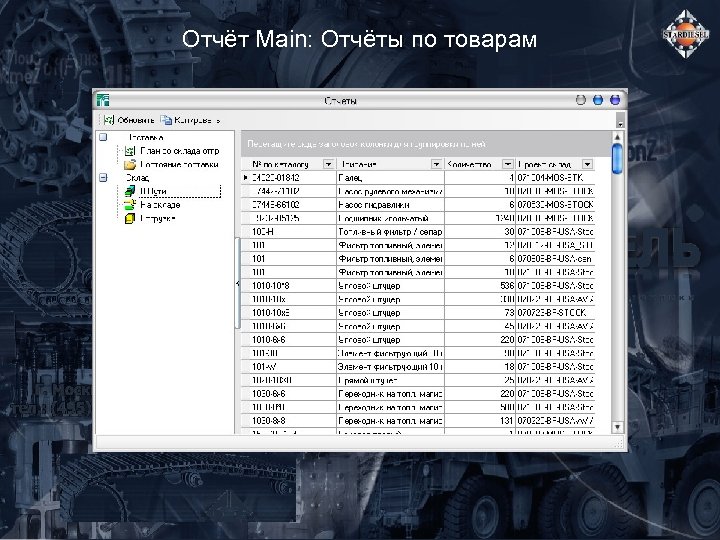Click the quantity cell 536
720x540 pixels.
tap(480, 286)
